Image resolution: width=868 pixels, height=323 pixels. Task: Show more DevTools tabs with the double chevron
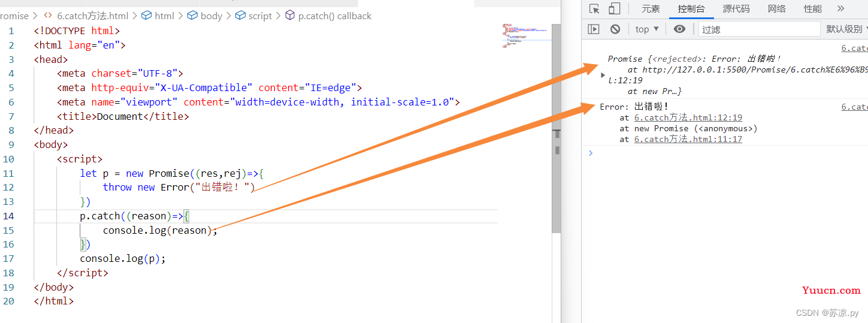pyautogui.click(x=840, y=8)
